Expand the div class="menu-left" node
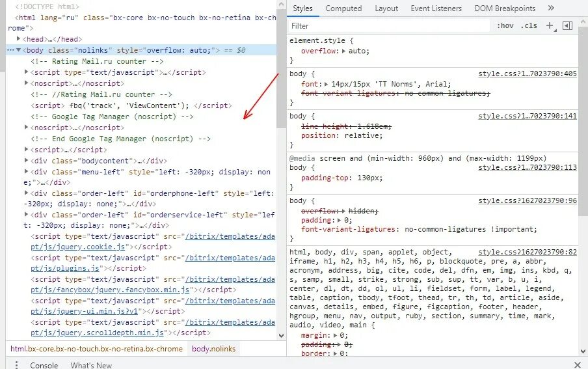This screenshot has height=369, width=588. [x=26, y=171]
